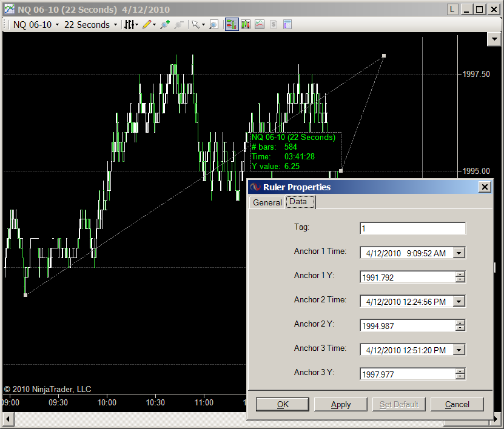Click the Set Default button
This screenshot has width=504, height=429.
click(399, 404)
